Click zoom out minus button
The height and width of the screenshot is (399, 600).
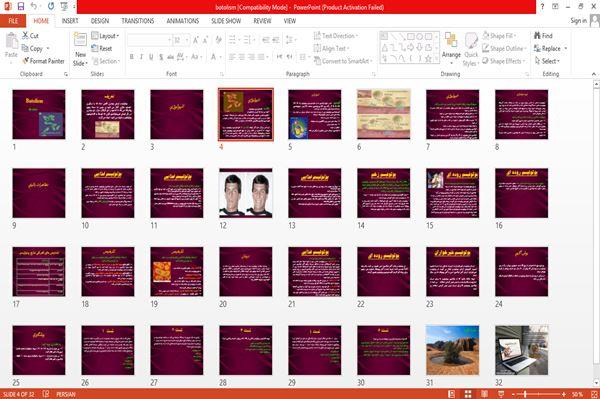(513, 394)
